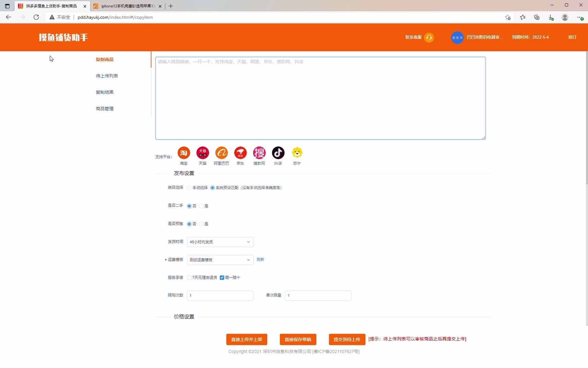This screenshot has width=588, height=368.
Task: Click into the product link textarea
Action: point(320,98)
